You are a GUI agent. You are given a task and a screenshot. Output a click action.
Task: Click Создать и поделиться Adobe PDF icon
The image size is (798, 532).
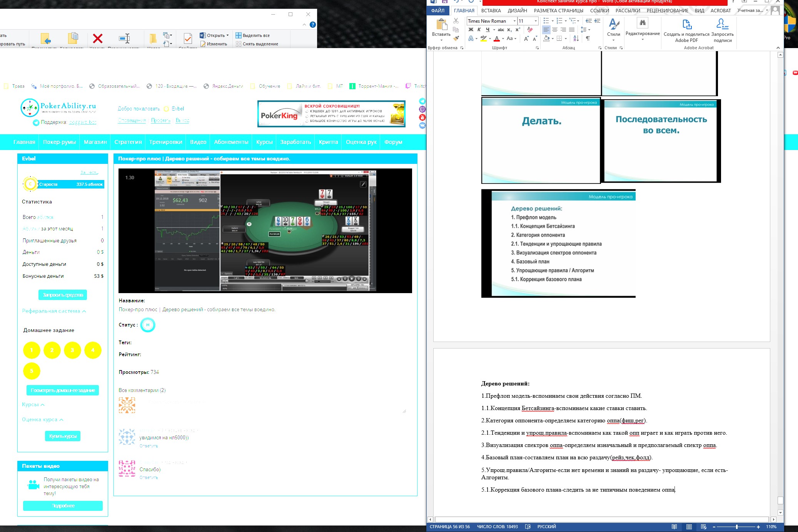click(x=687, y=24)
